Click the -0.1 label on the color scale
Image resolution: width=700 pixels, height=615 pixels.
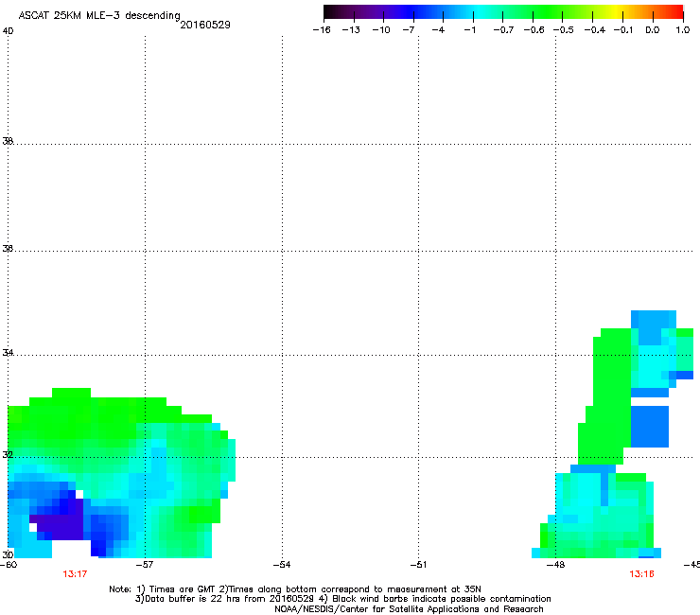623,30
